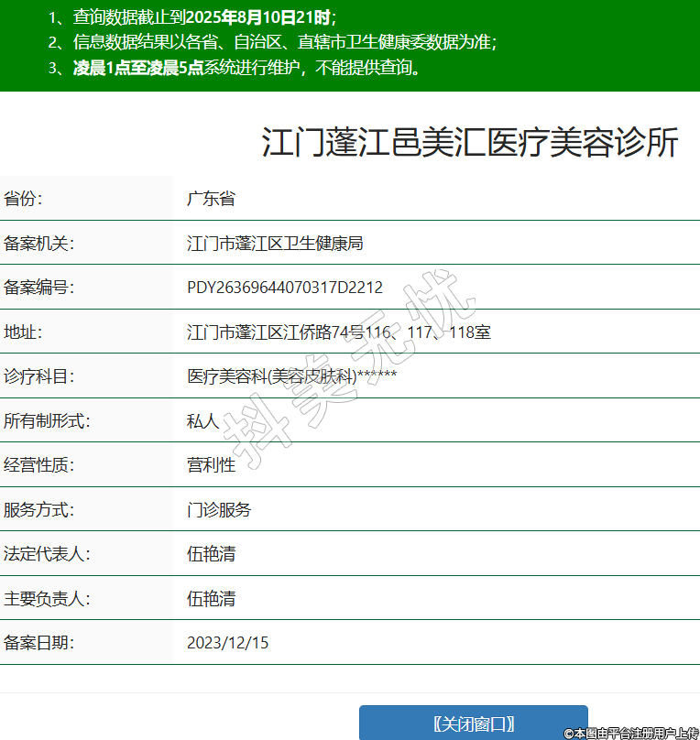Click the clinic title 江门蓬江邑美汇医疗美容诊所
Image resolution: width=700 pixels, height=740 pixels.
click(x=470, y=144)
